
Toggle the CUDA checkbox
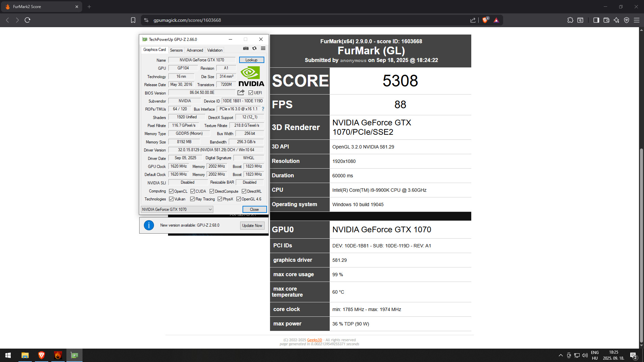193,191
